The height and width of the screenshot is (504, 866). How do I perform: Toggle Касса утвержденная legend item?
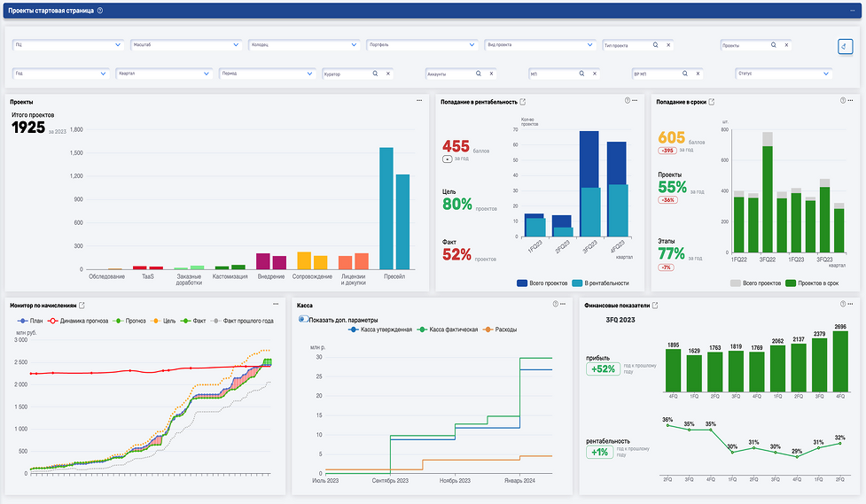pyautogui.click(x=380, y=330)
